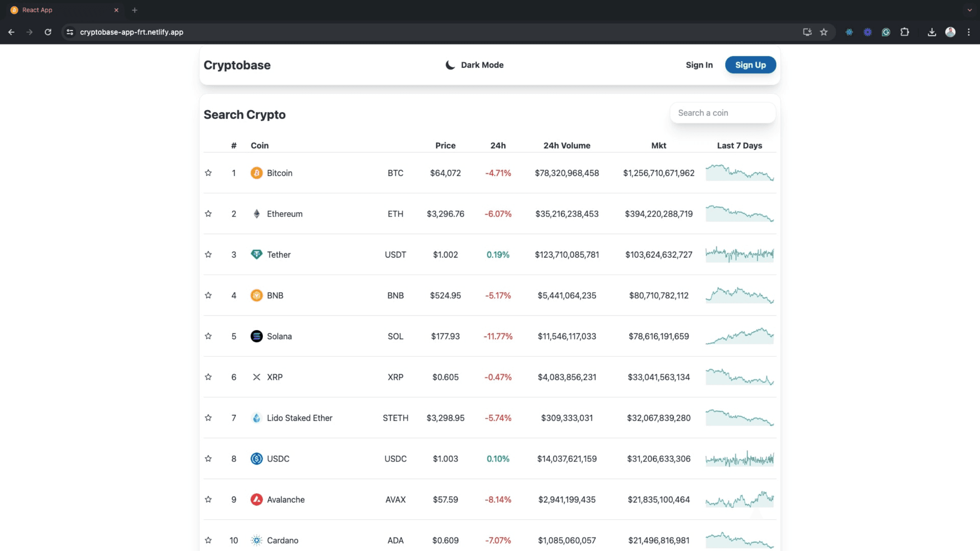Bookmark this page with the star icon
The height and width of the screenshot is (551, 980).
pyautogui.click(x=824, y=32)
